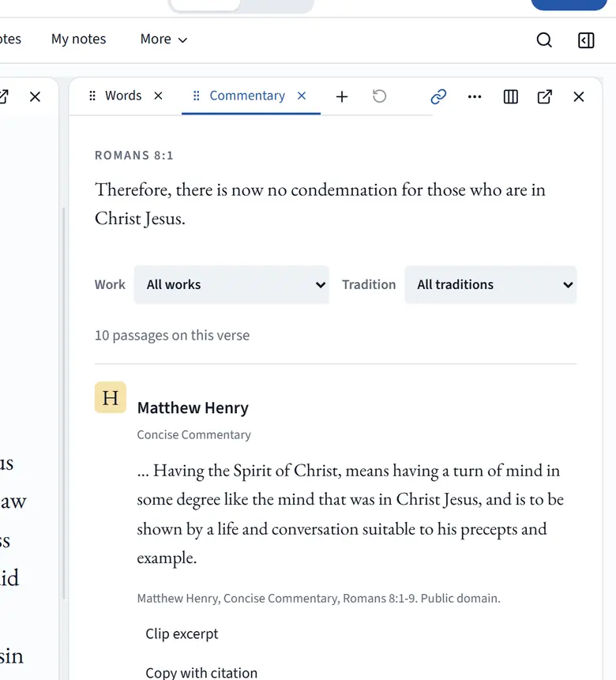This screenshot has height=680, width=616.
Task: Click the split columns layout icon
Action: click(x=511, y=96)
